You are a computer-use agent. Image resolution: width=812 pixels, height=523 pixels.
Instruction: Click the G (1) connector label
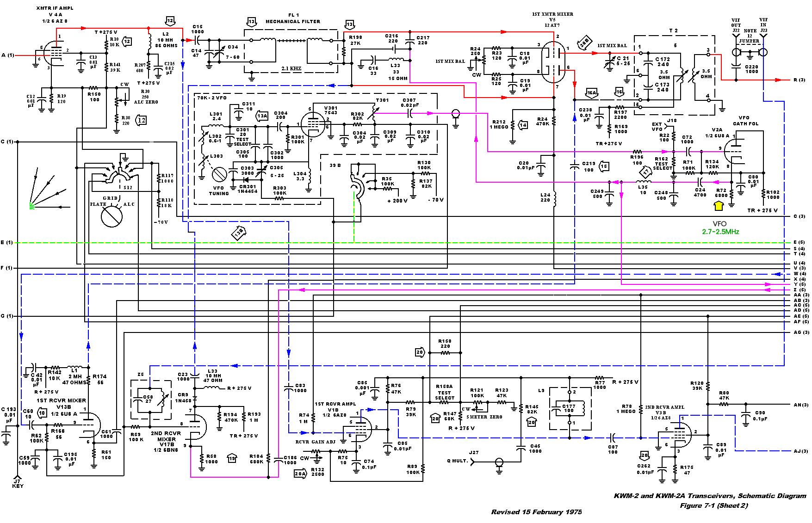7,316
